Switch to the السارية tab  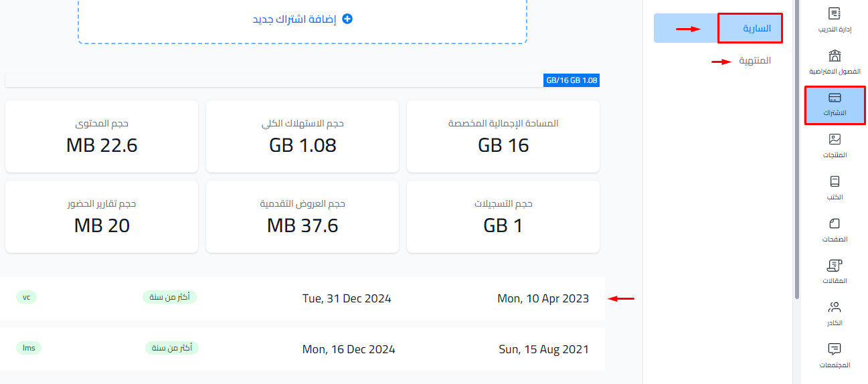(717, 28)
